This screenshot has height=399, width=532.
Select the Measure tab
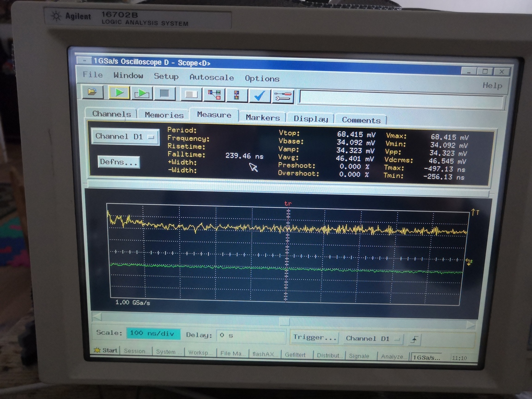(x=214, y=115)
